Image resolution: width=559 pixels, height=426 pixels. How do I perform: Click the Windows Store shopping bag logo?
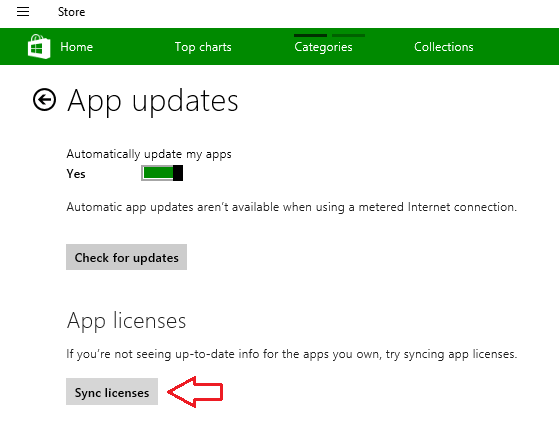tap(39, 47)
